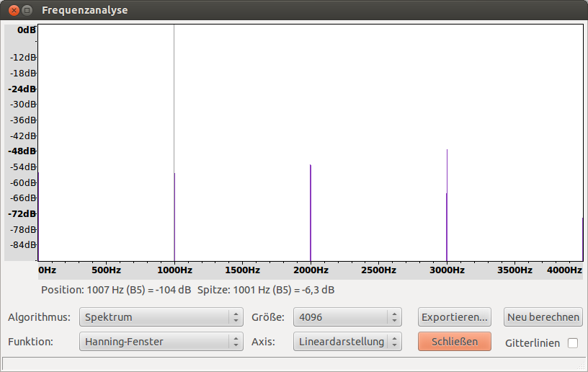
Task: Click the -72dB label on vertical axis
Action: coord(22,213)
